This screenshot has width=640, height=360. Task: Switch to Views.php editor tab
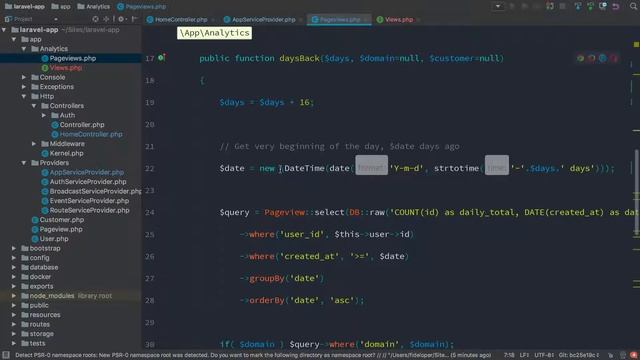point(395,19)
